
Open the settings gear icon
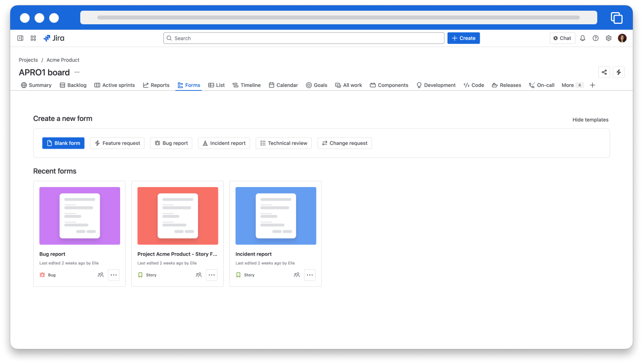[x=608, y=38]
